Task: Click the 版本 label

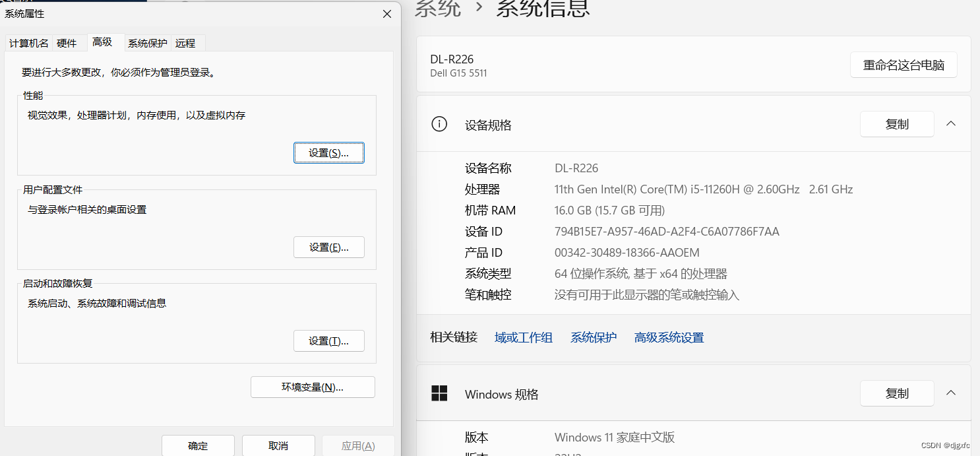Action: click(477, 438)
